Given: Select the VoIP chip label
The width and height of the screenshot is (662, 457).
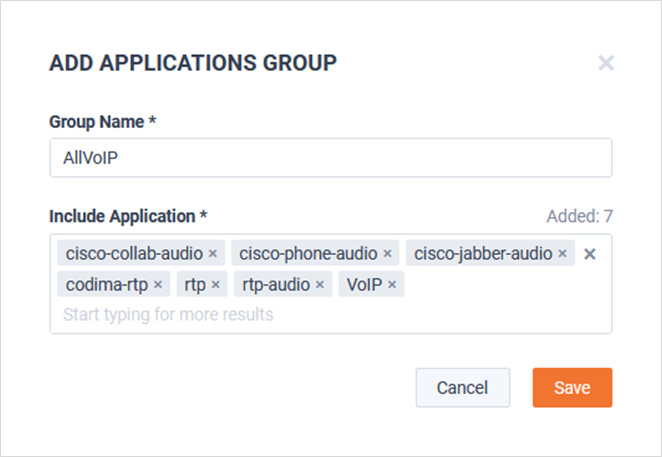Looking at the screenshot, I should (x=364, y=285).
